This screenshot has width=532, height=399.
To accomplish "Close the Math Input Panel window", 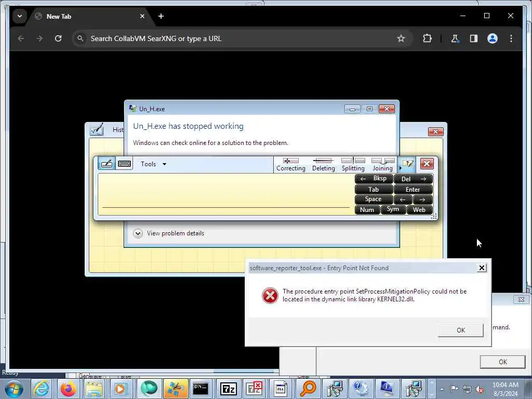I will (x=436, y=131).
